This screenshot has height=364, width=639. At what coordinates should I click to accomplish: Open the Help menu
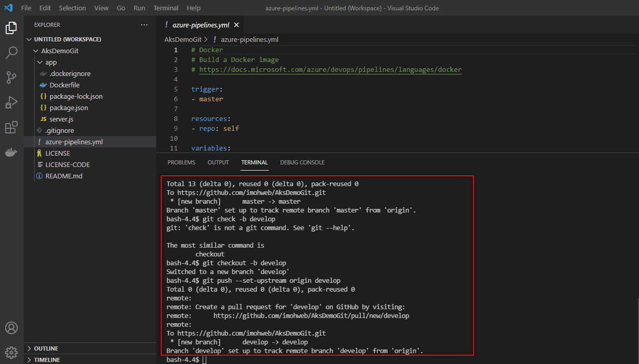click(193, 8)
